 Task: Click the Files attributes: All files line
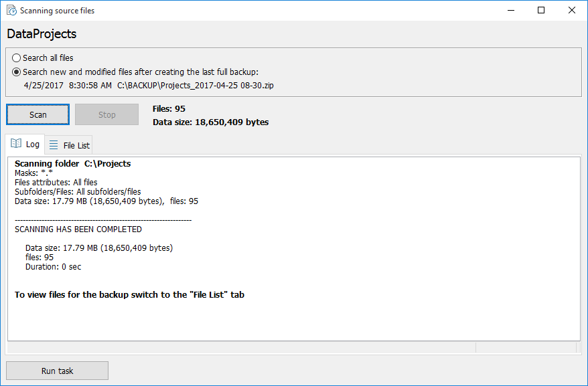pos(56,183)
